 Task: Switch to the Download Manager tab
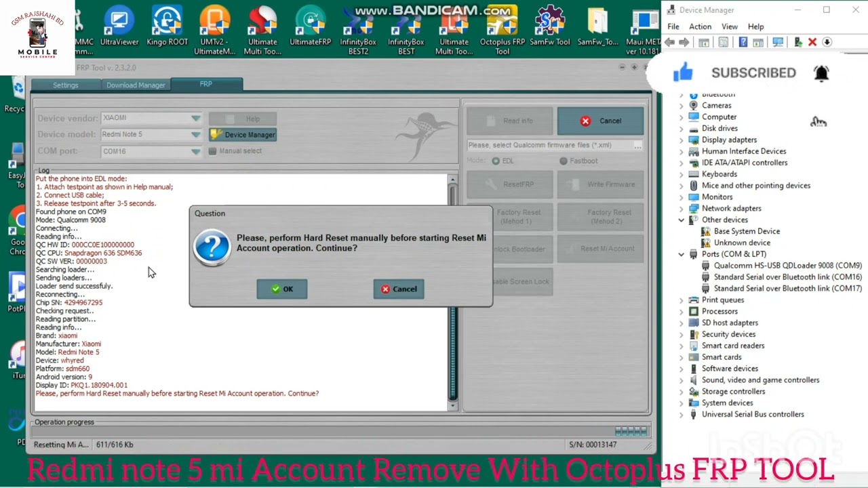pyautogui.click(x=136, y=85)
